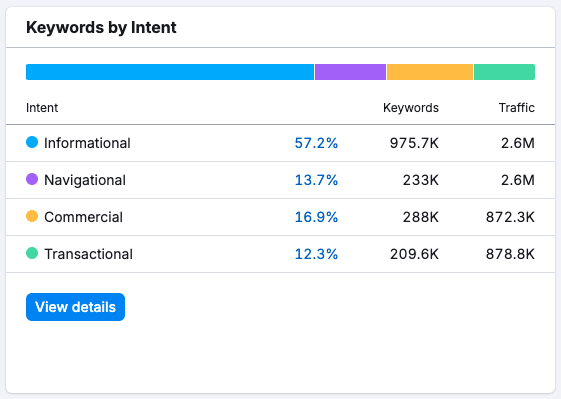This screenshot has height=399, width=561.
Task: Click the 233K keywords value
Action: coord(421,180)
